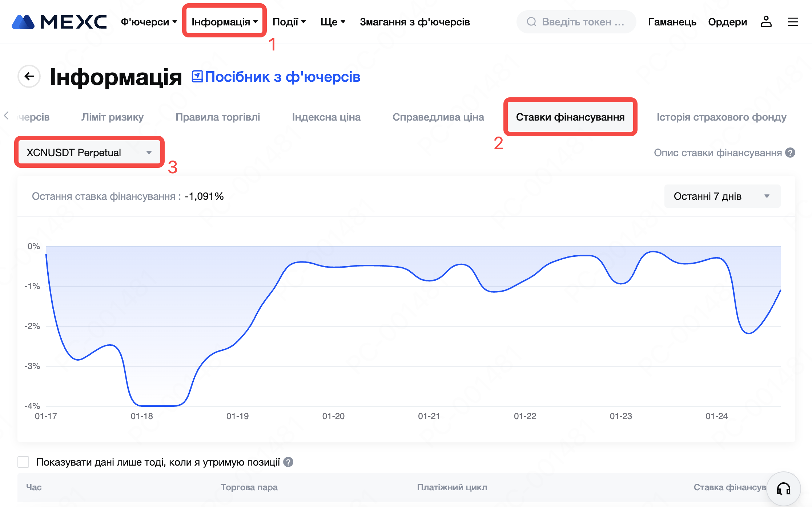This screenshot has width=812, height=507.
Task: Open the Інформація top menu
Action: [224, 22]
